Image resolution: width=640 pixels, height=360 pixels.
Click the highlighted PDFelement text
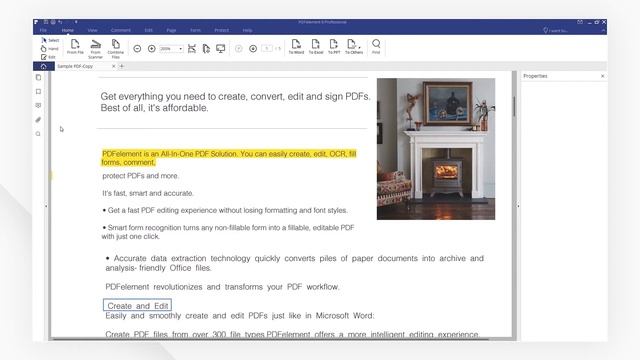[x=229, y=158]
